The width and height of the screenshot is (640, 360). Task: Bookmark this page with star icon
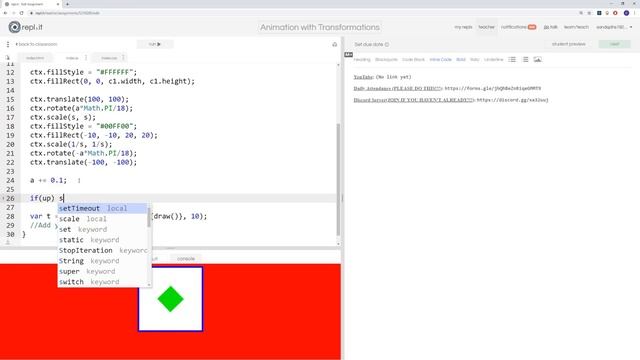[589, 13]
